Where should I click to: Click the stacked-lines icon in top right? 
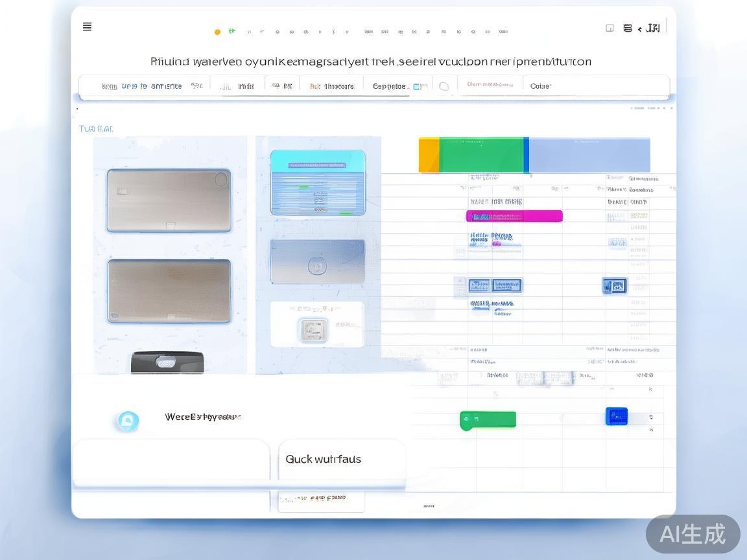click(627, 29)
